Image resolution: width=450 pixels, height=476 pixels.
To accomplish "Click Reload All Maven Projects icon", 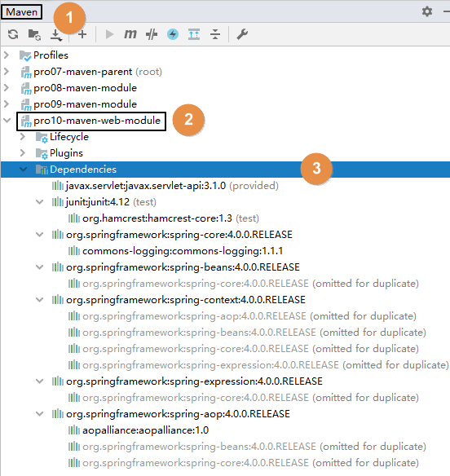I will point(13,34).
